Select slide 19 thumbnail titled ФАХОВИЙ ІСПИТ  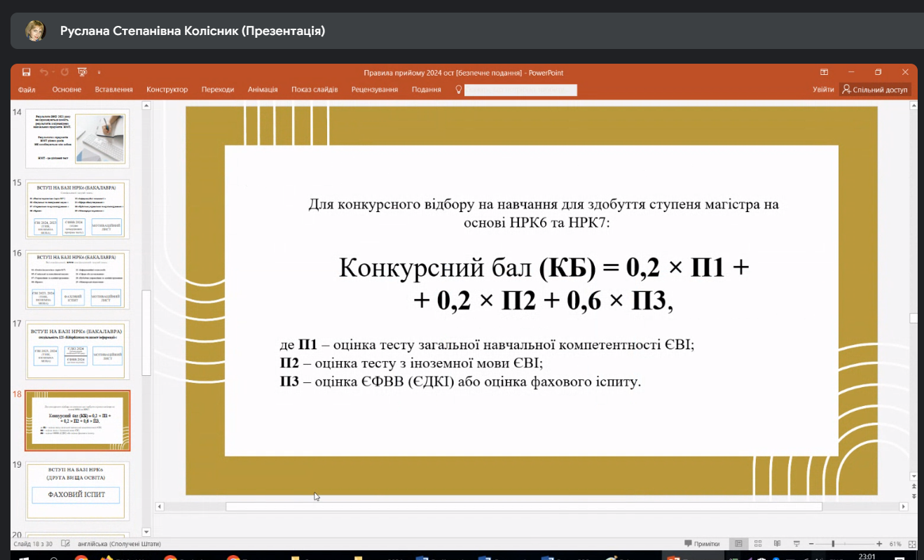(x=78, y=491)
